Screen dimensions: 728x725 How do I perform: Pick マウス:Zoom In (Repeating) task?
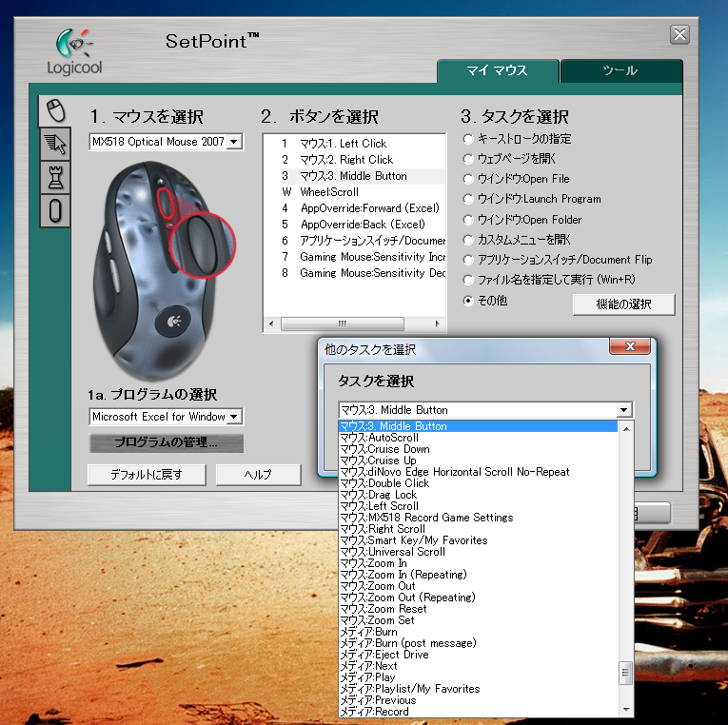tap(479, 575)
